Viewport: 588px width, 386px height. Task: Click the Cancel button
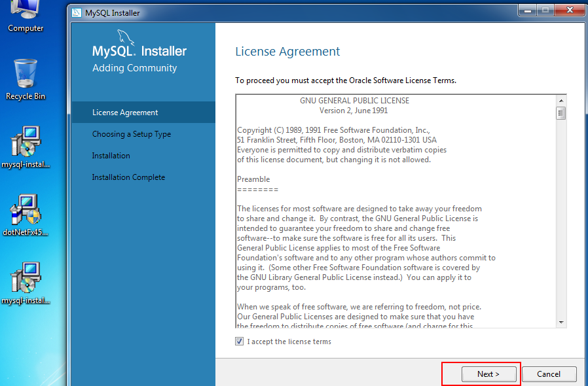(549, 374)
